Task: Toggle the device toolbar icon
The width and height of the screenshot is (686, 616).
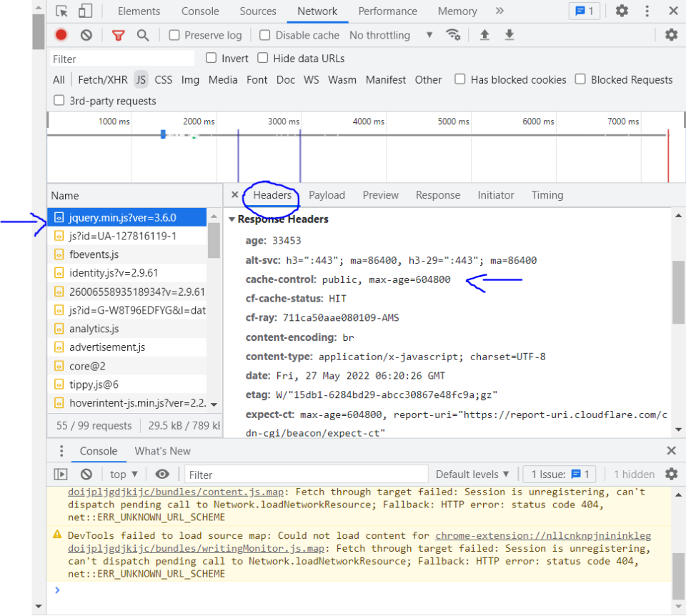Action: point(85,11)
